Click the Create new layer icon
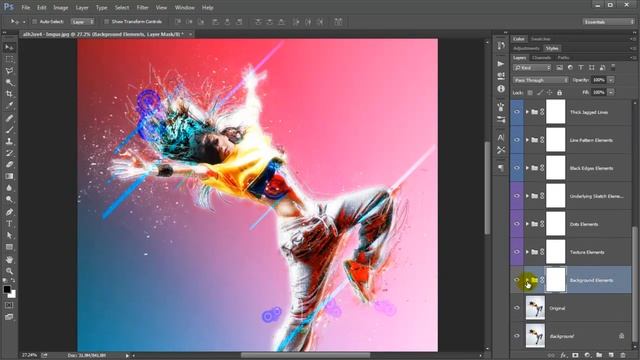The width and height of the screenshot is (640, 360). [611, 356]
